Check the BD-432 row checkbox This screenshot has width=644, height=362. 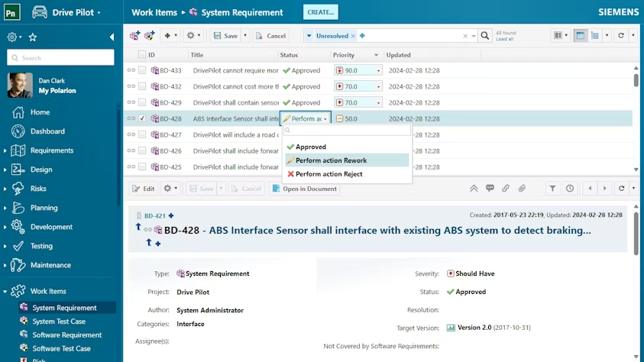tap(142, 86)
